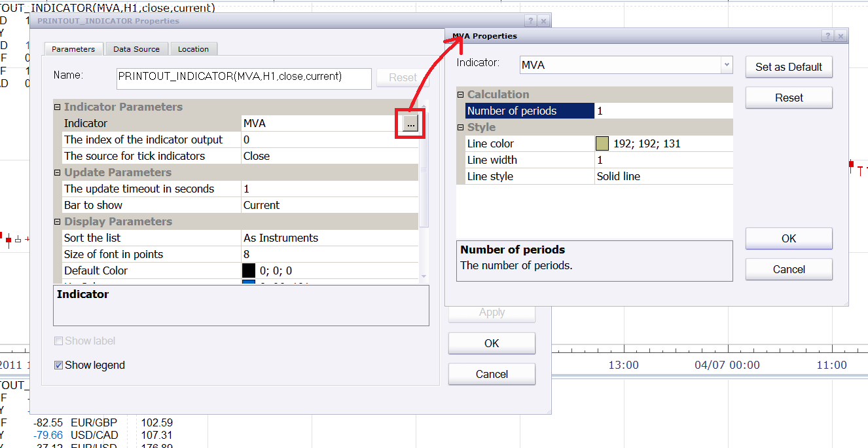Click Cancel in PRINTOUT_INDICATOR Properties dialog
The image size is (868, 448).
coord(492,374)
